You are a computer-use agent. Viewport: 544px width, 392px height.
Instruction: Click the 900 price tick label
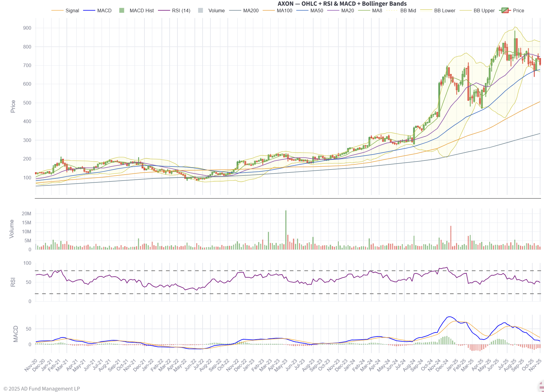[x=27, y=28]
